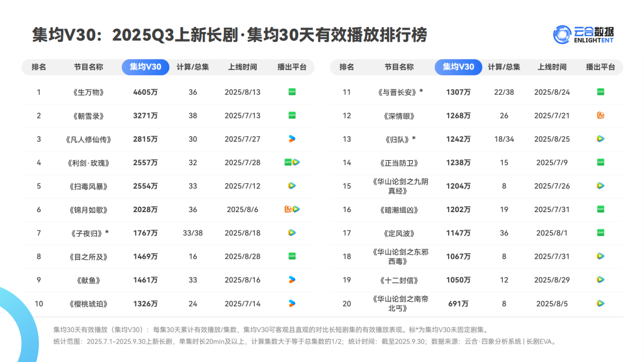Click the Tencent Video icon beside 《归队》
This screenshot has height=362, width=644.
600,139
